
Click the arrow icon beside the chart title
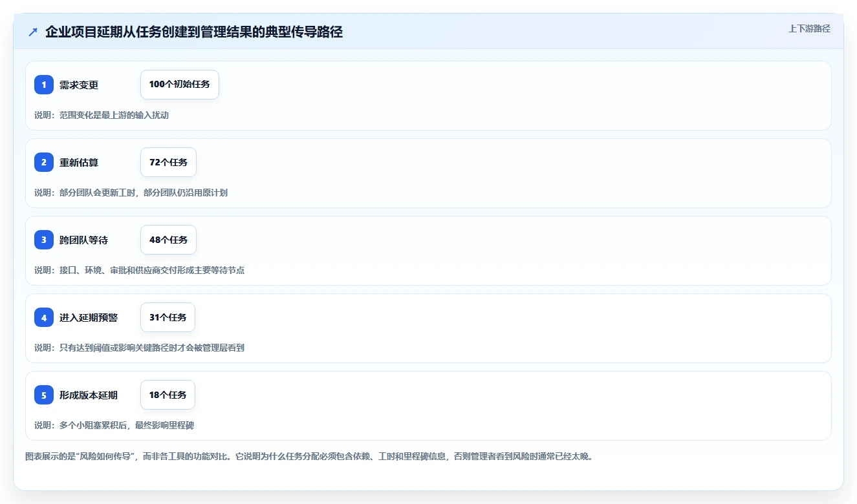click(33, 32)
